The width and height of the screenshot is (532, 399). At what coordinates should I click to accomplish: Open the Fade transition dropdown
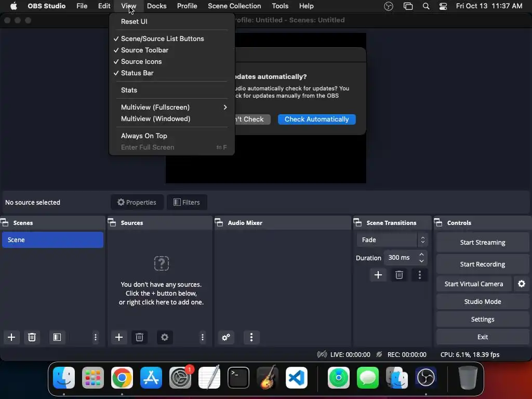392,240
